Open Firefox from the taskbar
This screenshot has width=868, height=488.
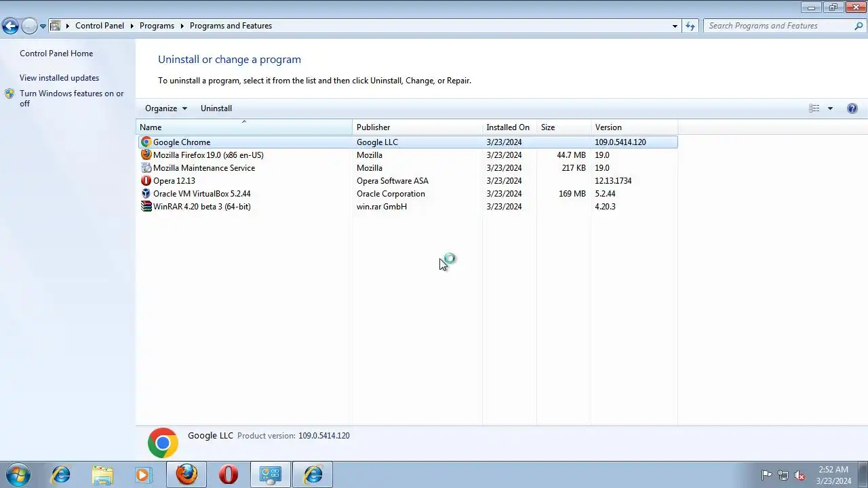click(x=186, y=474)
